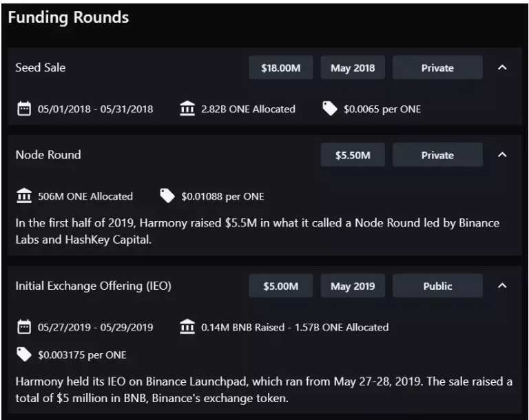Click the $18.00M amount badge
Image resolution: width=529 pixels, height=420 pixels.
[x=281, y=68]
